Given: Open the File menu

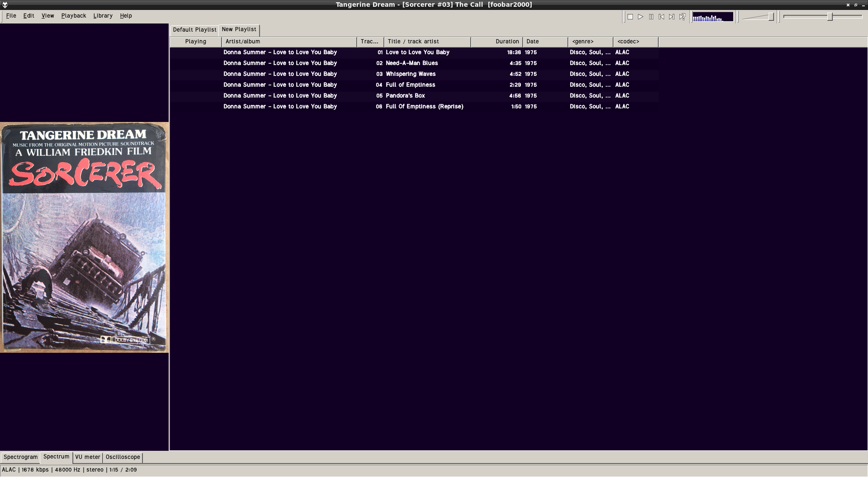Looking at the screenshot, I should pos(11,16).
